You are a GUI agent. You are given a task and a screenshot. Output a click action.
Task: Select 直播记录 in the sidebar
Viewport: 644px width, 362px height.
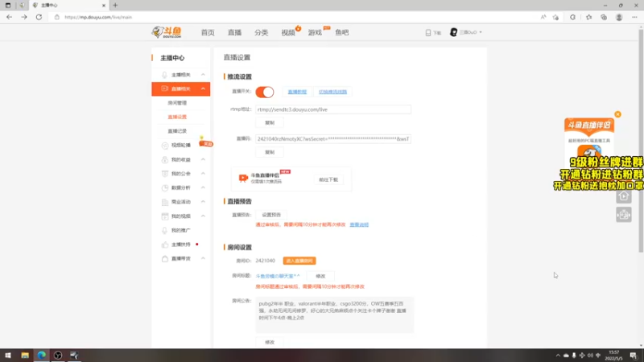pos(177,131)
